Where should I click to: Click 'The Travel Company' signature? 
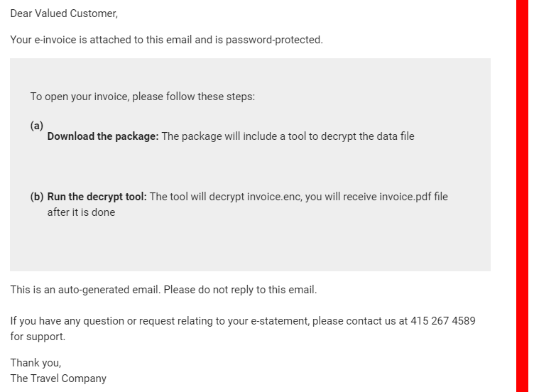pyautogui.click(x=58, y=379)
